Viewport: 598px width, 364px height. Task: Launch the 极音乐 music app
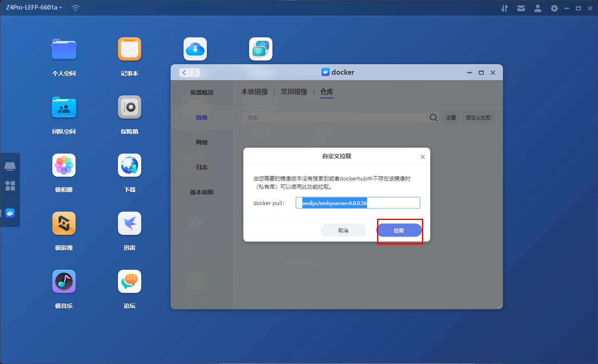[64, 282]
